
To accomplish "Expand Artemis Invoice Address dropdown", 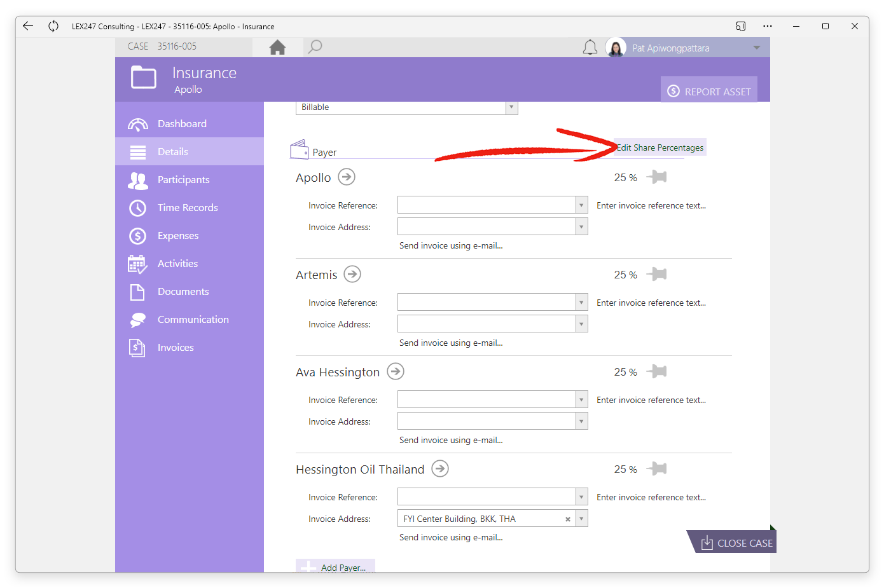I will (x=581, y=324).
